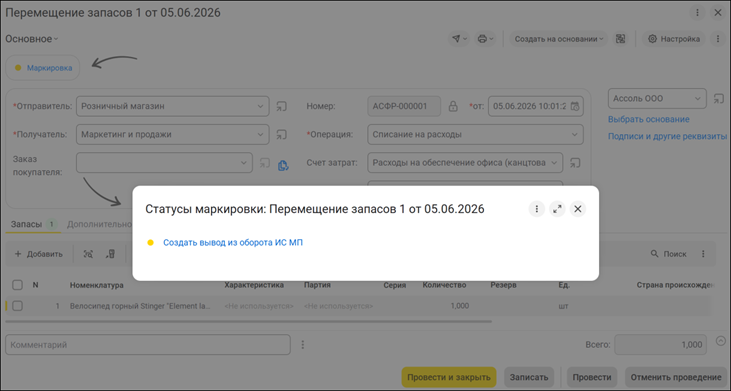Open the print dropdown icon

pos(485,39)
